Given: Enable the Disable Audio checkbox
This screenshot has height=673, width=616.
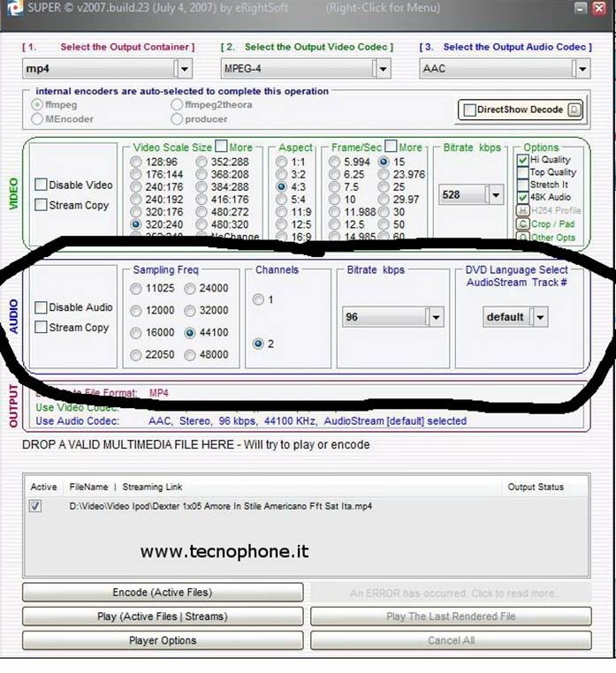Looking at the screenshot, I should 41,307.
